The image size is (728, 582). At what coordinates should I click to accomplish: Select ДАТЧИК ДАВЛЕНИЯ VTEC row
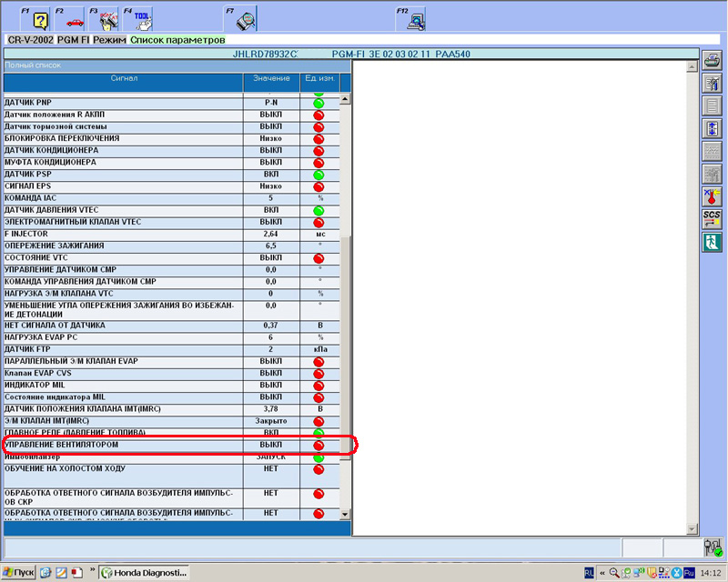point(172,210)
